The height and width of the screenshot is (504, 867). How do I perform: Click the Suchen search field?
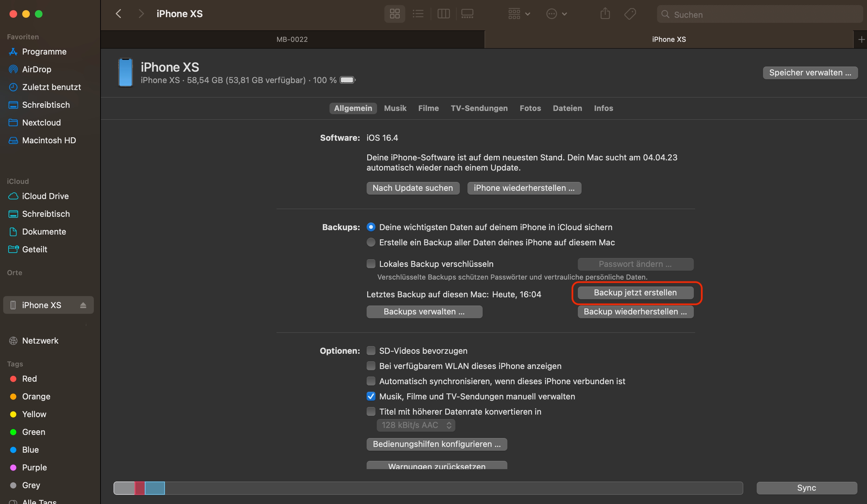pyautogui.click(x=760, y=15)
